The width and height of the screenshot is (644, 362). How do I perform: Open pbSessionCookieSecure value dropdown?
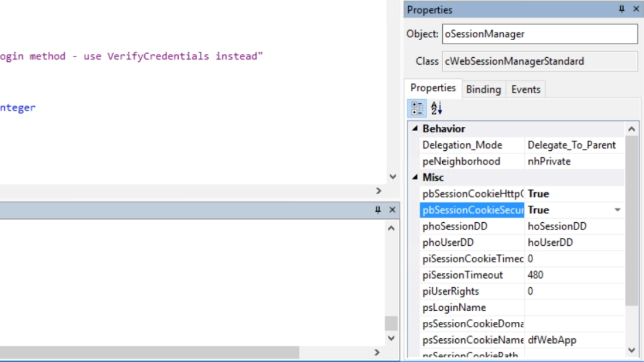click(617, 210)
